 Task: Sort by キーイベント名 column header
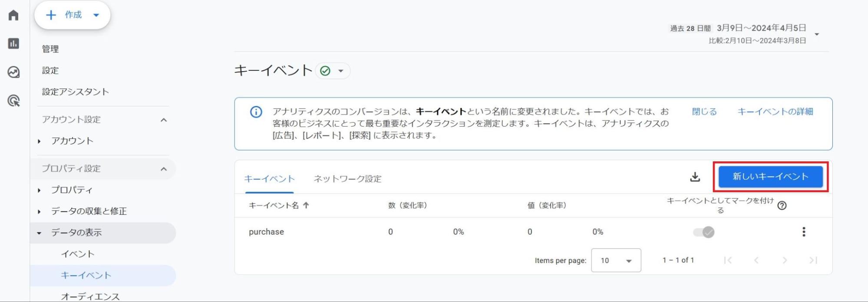(279, 205)
